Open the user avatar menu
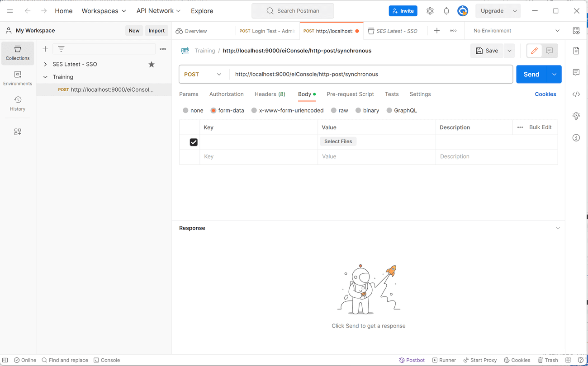Image resolution: width=588 pixels, height=366 pixels. pos(463,11)
